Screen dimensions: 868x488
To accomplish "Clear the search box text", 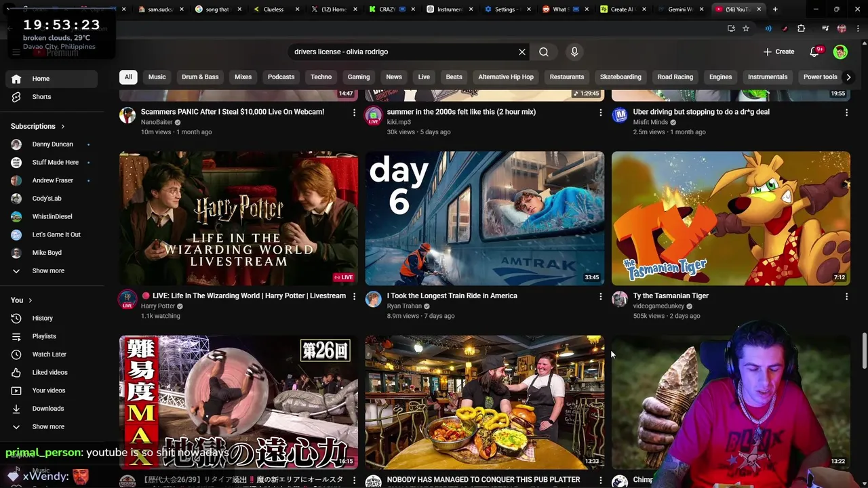I will click(x=522, y=52).
